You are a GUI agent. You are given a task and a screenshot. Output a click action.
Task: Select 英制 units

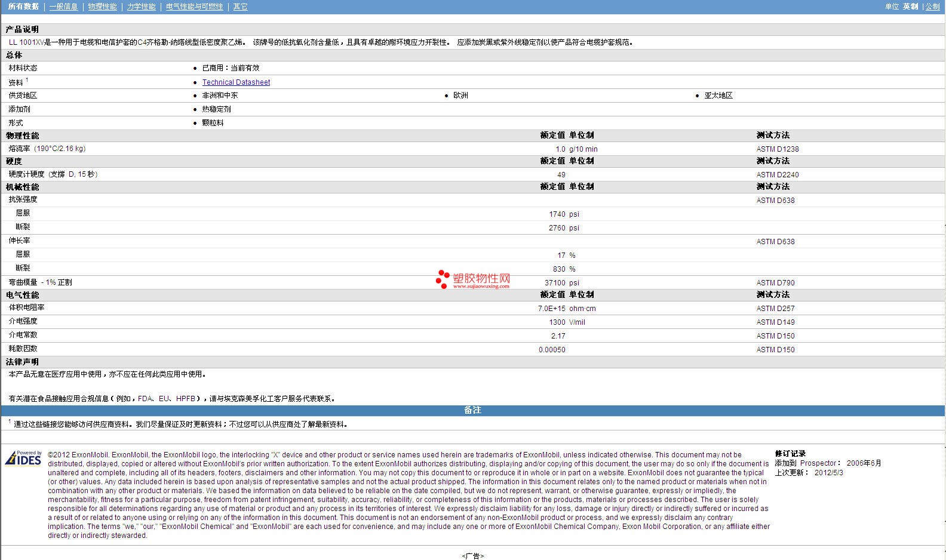pyautogui.click(x=911, y=7)
